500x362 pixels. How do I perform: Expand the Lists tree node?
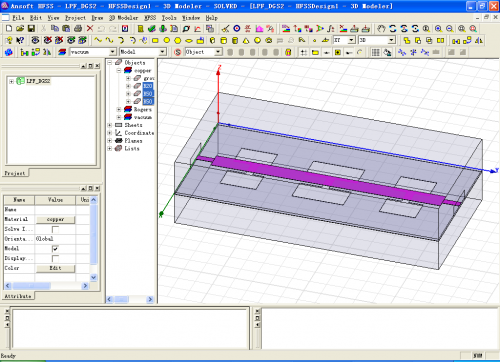(x=110, y=149)
